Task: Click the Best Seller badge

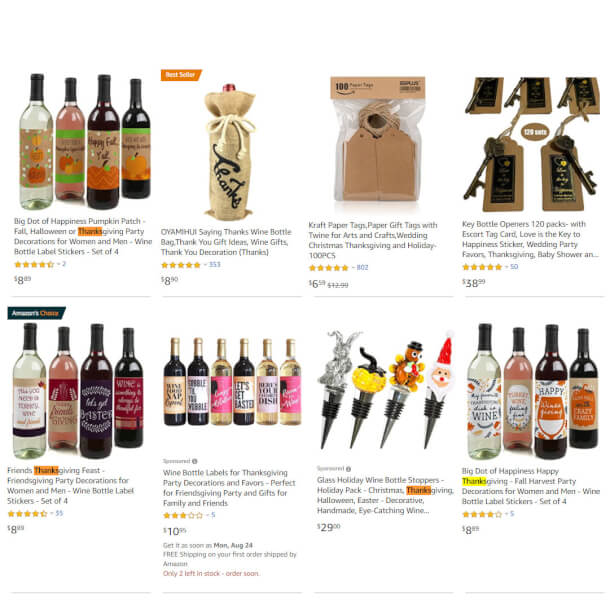Action: (x=181, y=75)
